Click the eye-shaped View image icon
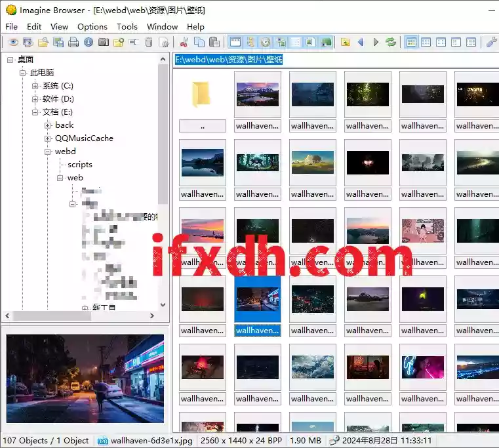 point(13,42)
